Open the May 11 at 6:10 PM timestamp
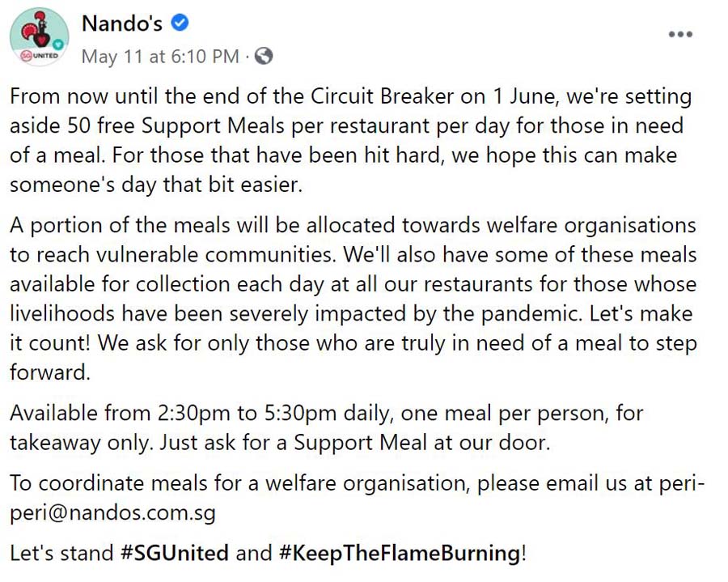 (160, 56)
